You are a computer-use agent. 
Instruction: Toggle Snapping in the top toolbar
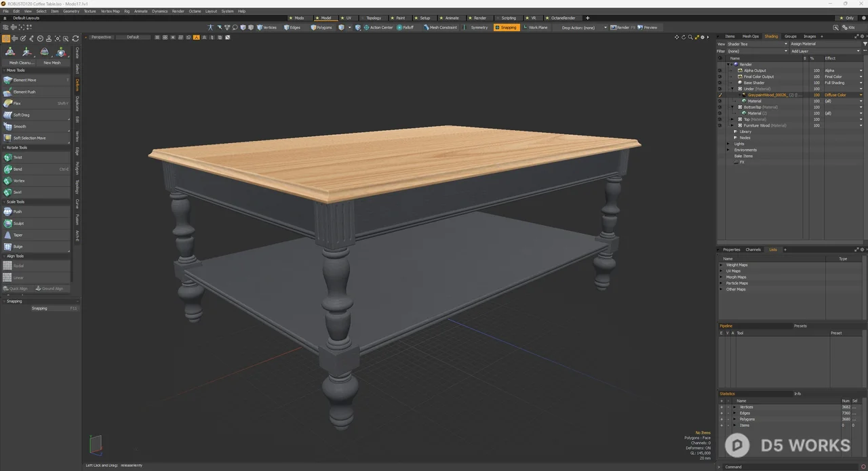(x=506, y=28)
